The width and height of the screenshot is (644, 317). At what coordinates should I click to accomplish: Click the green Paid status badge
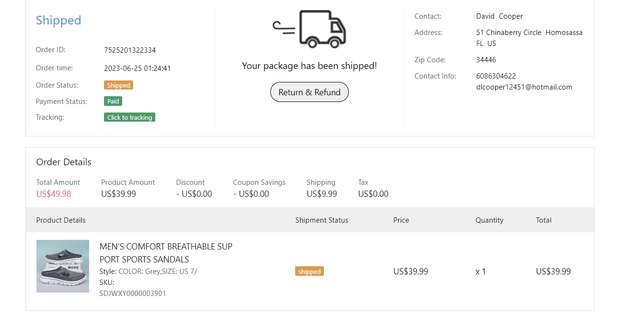tap(113, 101)
